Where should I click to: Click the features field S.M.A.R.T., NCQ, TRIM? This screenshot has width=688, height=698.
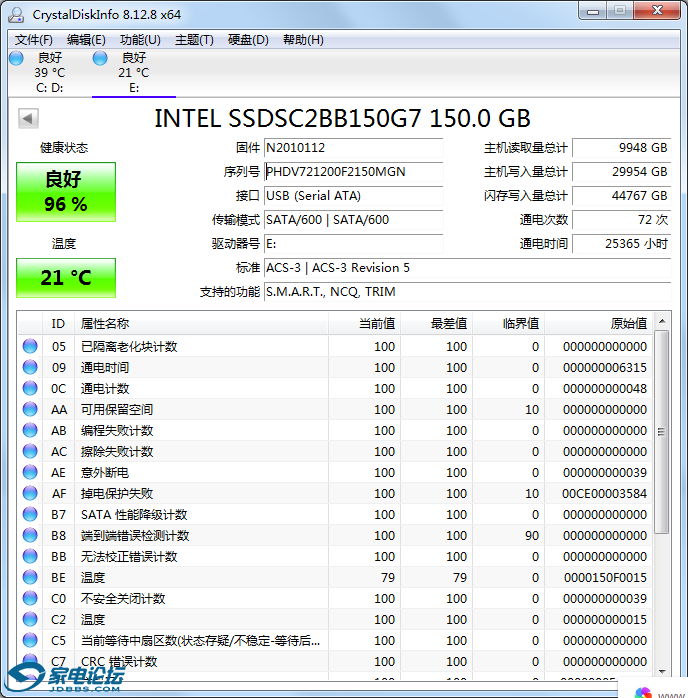pos(467,292)
